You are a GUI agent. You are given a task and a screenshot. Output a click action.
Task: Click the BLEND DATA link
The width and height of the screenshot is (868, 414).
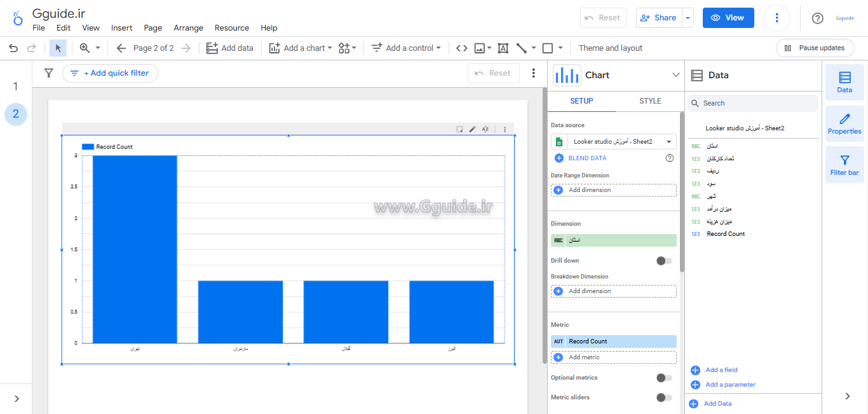pyautogui.click(x=587, y=158)
